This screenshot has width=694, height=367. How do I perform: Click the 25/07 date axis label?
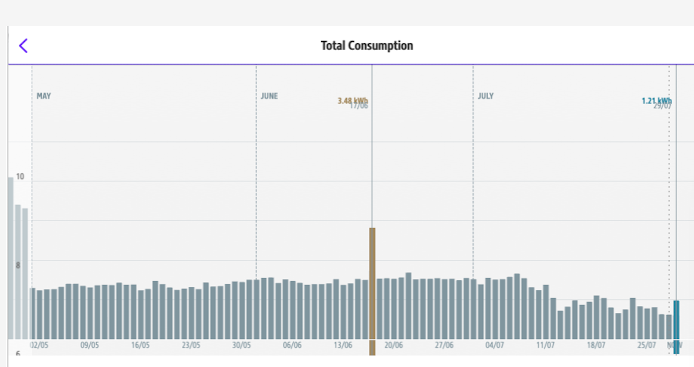pyautogui.click(x=647, y=345)
